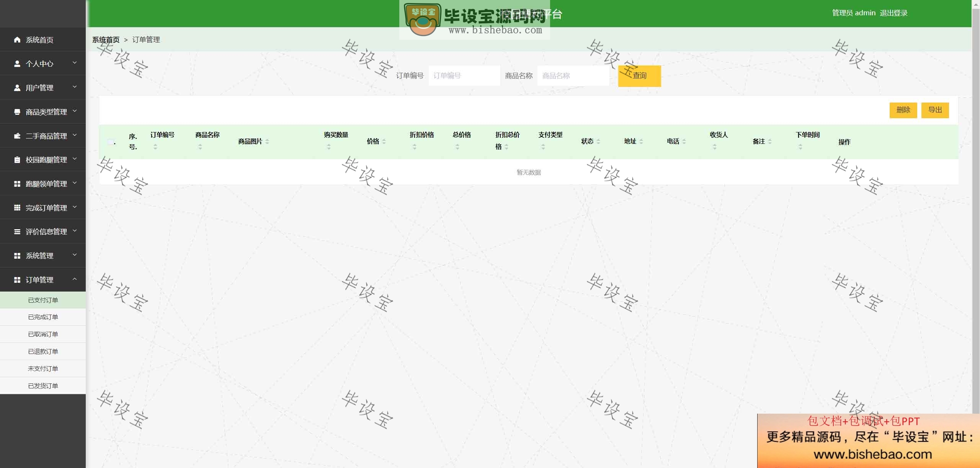The width and height of the screenshot is (980, 468).
Task: Click the yellow 查询 search button
Action: 639,76
